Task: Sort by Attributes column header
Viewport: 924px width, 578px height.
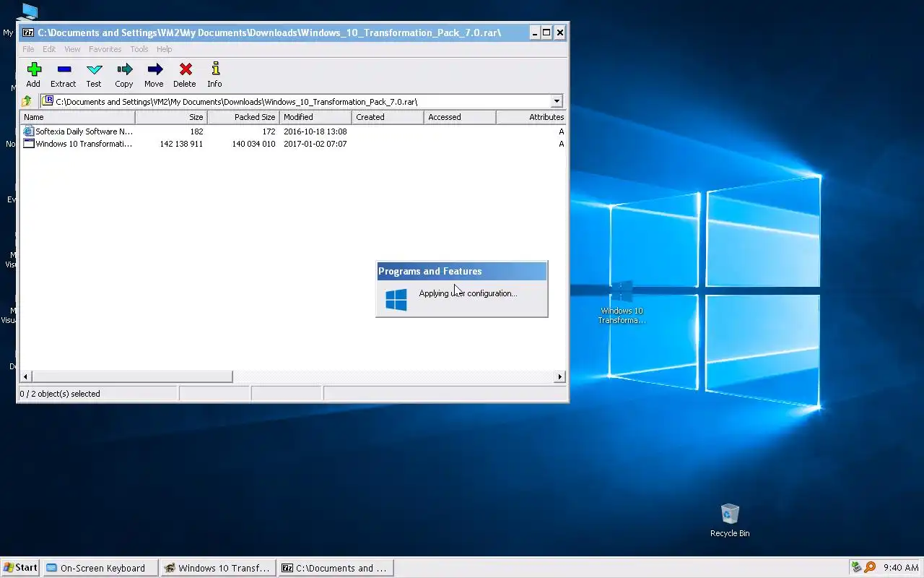Action: point(531,117)
